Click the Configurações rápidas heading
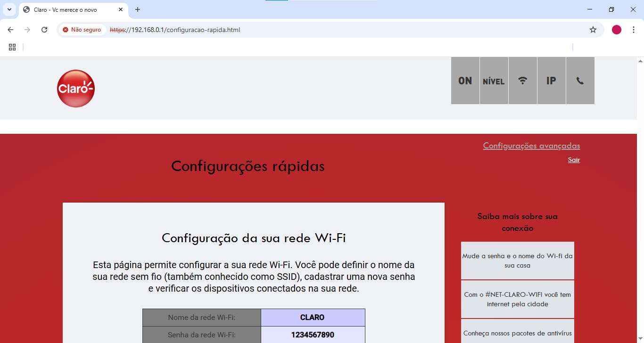Image resolution: width=644 pixels, height=343 pixels. pyautogui.click(x=248, y=166)
